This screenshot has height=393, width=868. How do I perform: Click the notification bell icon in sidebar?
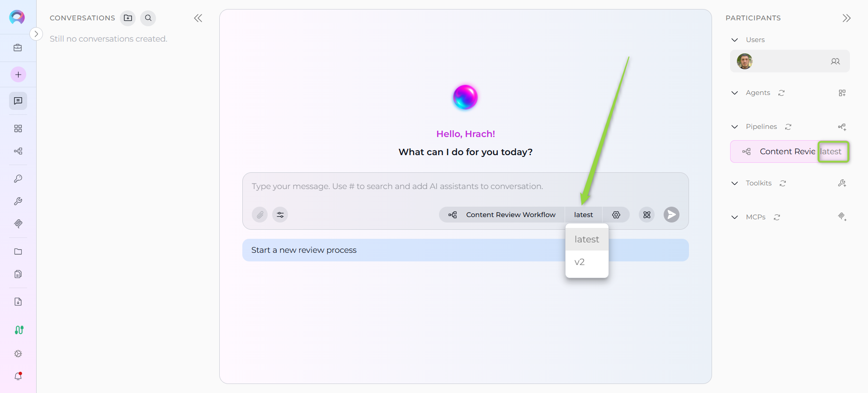click(18, 376)
